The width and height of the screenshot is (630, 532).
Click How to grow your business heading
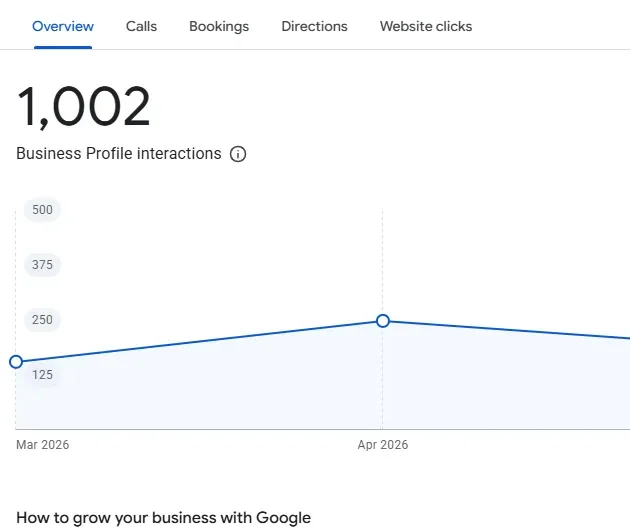click(x=164, y=518)
